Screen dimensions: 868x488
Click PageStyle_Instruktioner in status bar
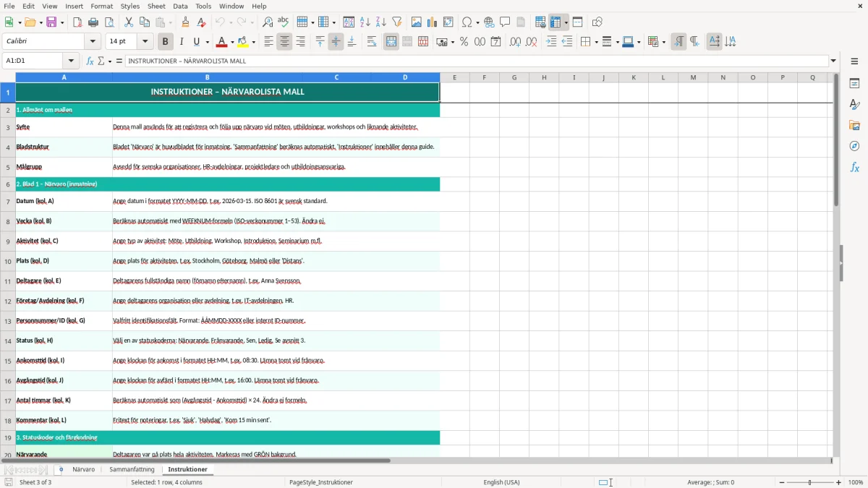[321, 482]
